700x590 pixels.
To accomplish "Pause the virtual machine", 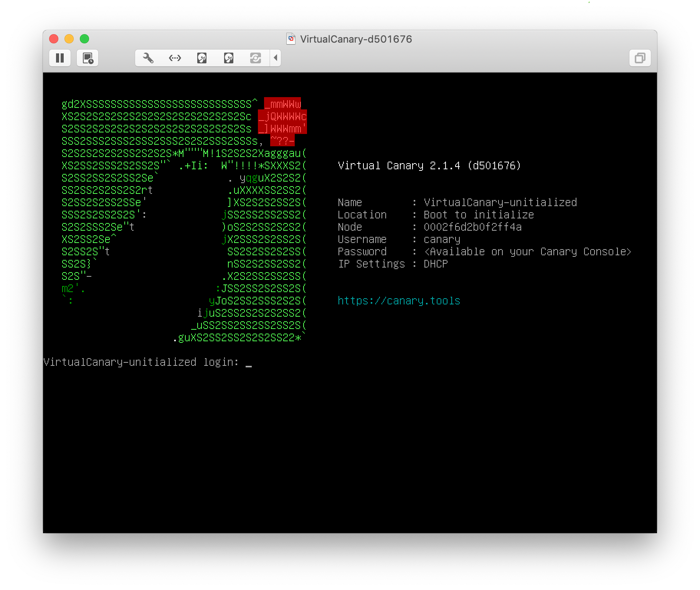I will (60, 58).
